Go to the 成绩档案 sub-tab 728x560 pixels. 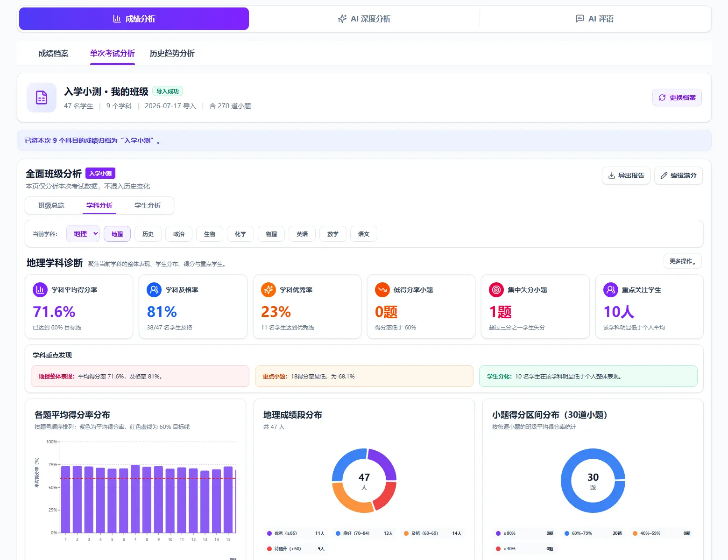53,53
